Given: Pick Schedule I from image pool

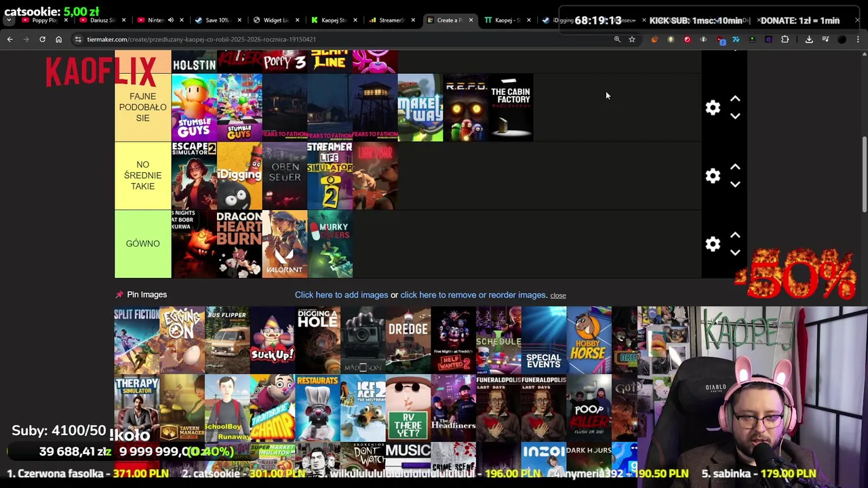Looking at the screenshot, I should pyautogui.click(x=498, y=340).
